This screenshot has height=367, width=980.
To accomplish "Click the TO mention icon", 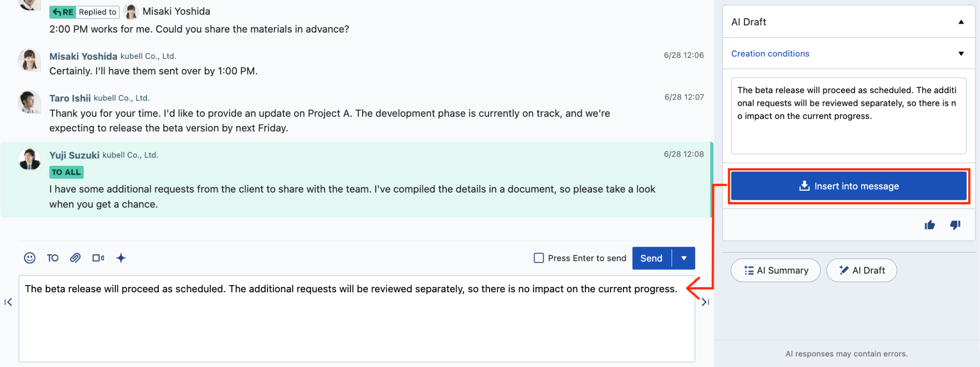I will (53, 258).
